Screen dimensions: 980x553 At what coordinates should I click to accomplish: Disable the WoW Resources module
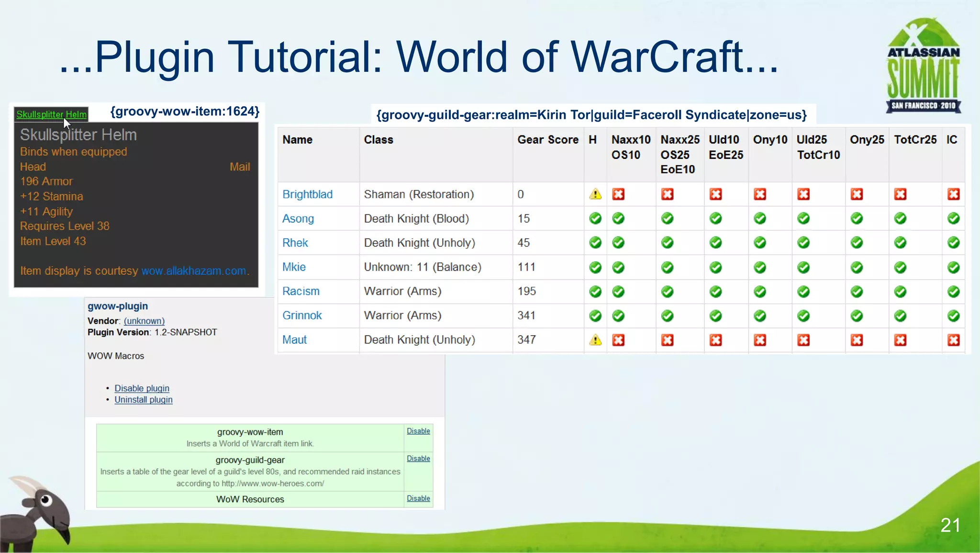[418, 498]
